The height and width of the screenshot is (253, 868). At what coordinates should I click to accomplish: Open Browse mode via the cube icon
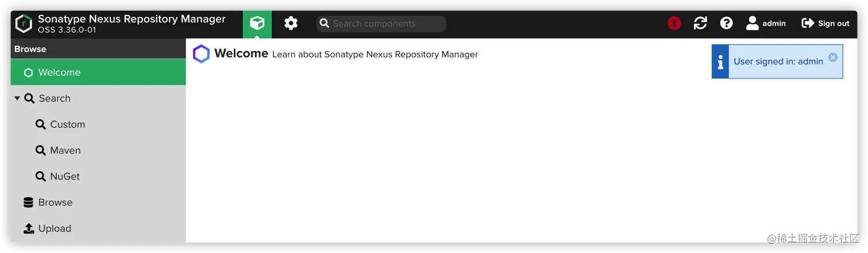[257, 24]
